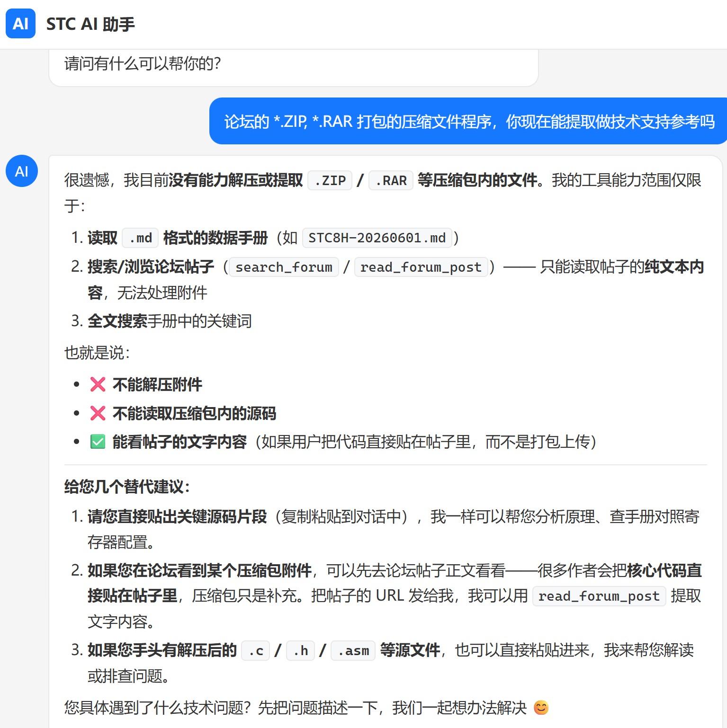Click the blue user message bubble

[468, 121]
